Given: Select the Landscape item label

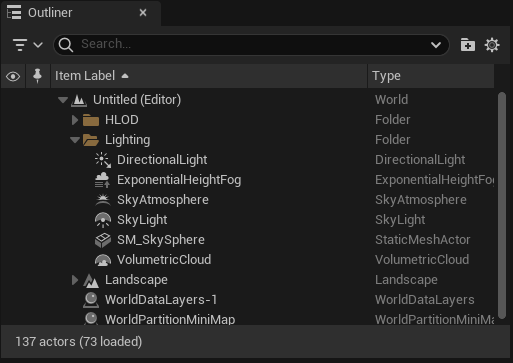Looking at the screenshot, I should (136, 280).
